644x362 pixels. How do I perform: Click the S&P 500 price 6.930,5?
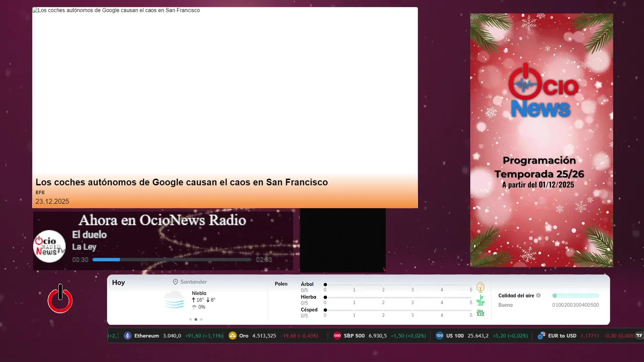pos(378,336)
